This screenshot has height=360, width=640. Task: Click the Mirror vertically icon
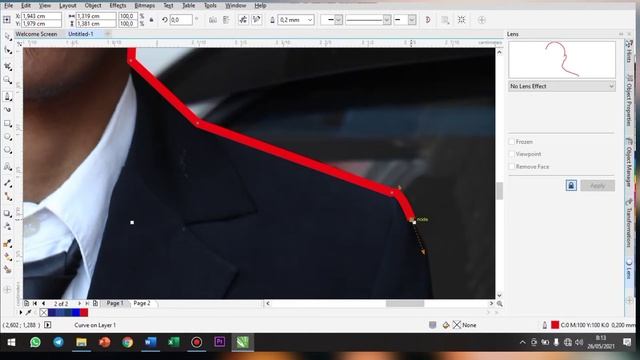click(226, 20)
